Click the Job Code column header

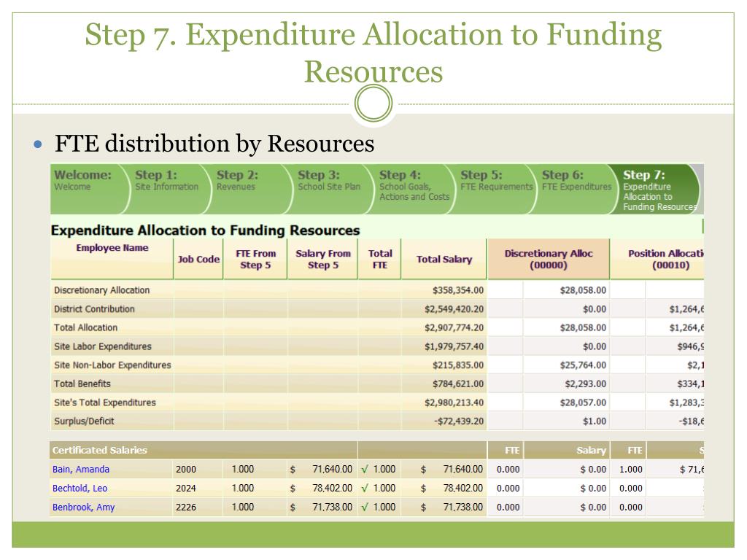click(198, 259)
